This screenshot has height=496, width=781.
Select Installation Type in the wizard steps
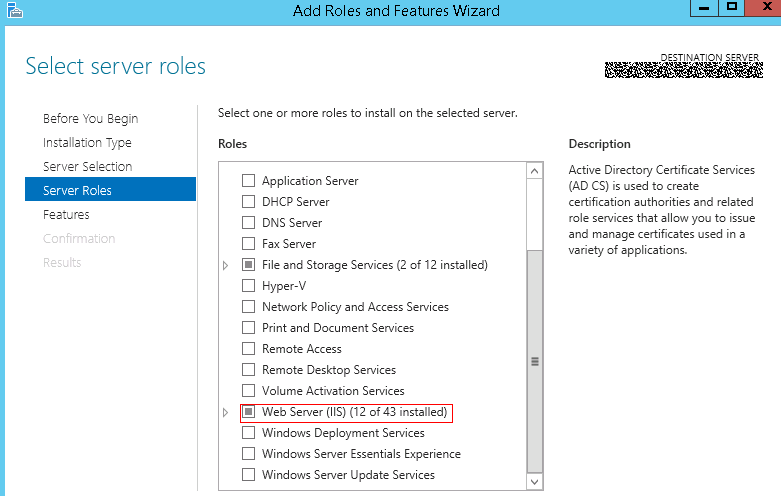[87, 142]
